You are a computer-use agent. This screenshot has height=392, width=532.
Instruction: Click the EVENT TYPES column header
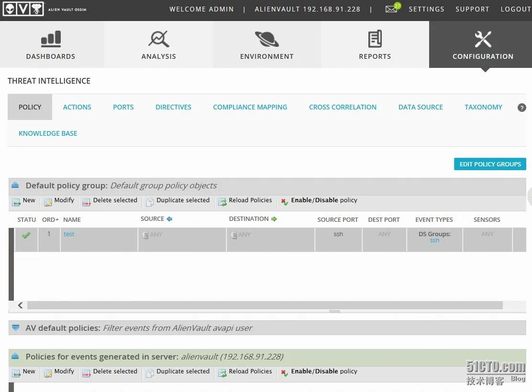434,220
